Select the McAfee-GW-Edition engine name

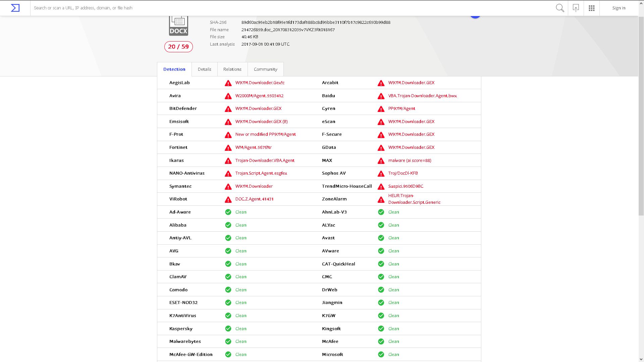[191, 355]
